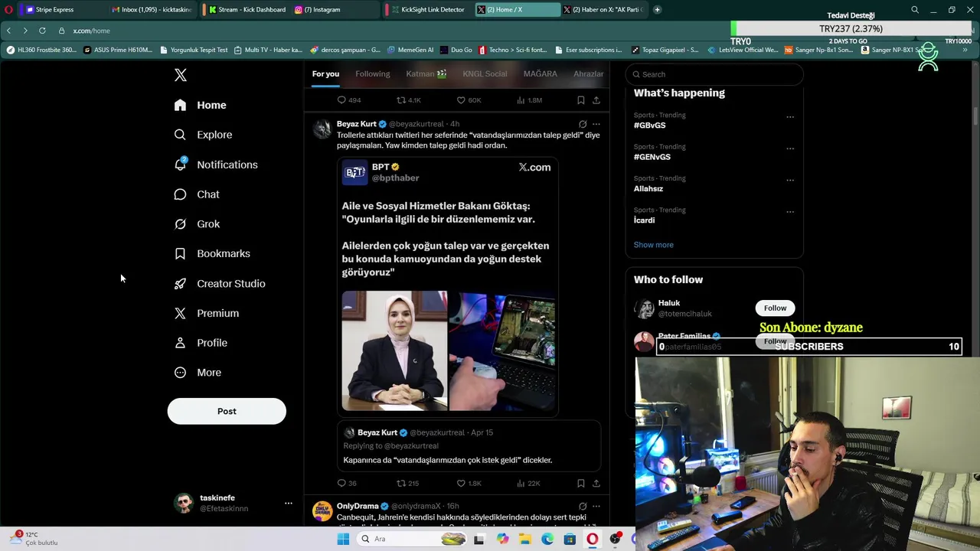The width and height of the screenshot is (980, 551).
Task: Open Beyaz Kurt's profile avatar
Action: point(322,128)
